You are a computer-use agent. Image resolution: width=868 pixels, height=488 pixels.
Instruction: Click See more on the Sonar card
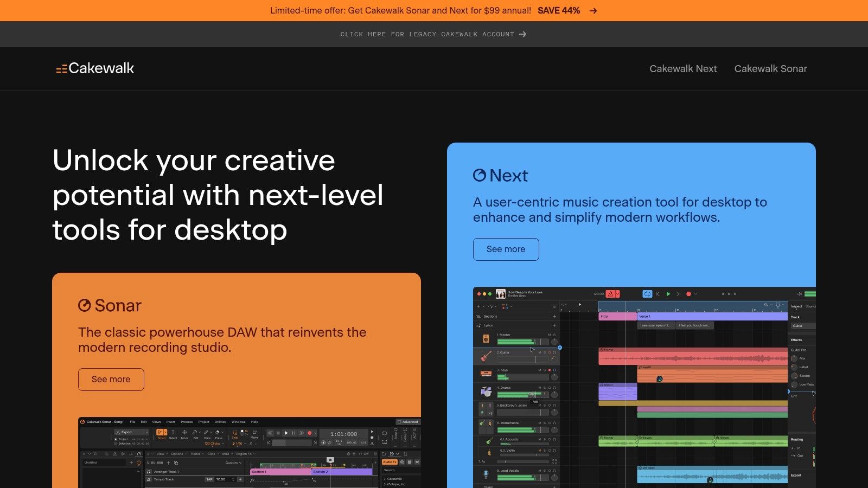[111, 380]
